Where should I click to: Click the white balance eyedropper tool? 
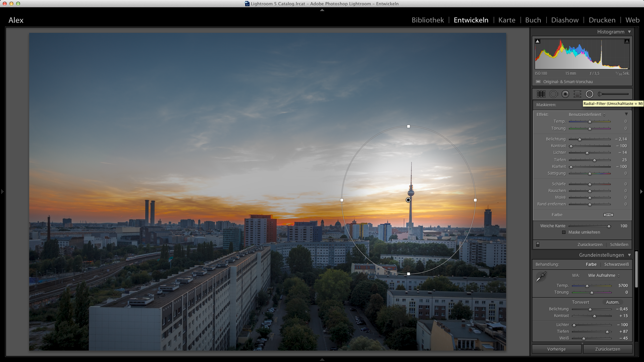pos(541,277)
